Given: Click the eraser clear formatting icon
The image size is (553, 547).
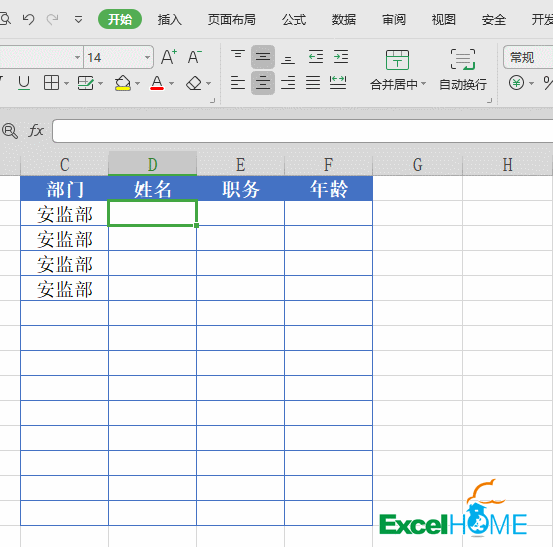Looking at the screenshot, I should point(194,84).
